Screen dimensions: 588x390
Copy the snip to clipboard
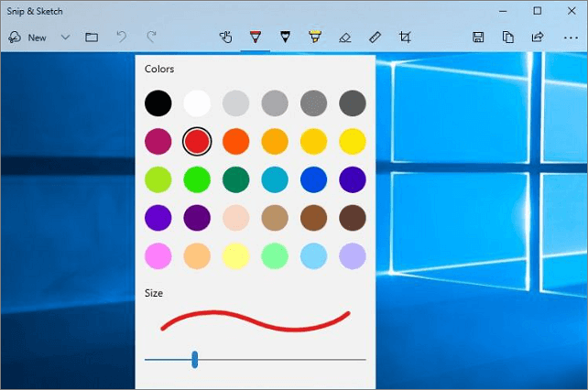click(507, 38)
